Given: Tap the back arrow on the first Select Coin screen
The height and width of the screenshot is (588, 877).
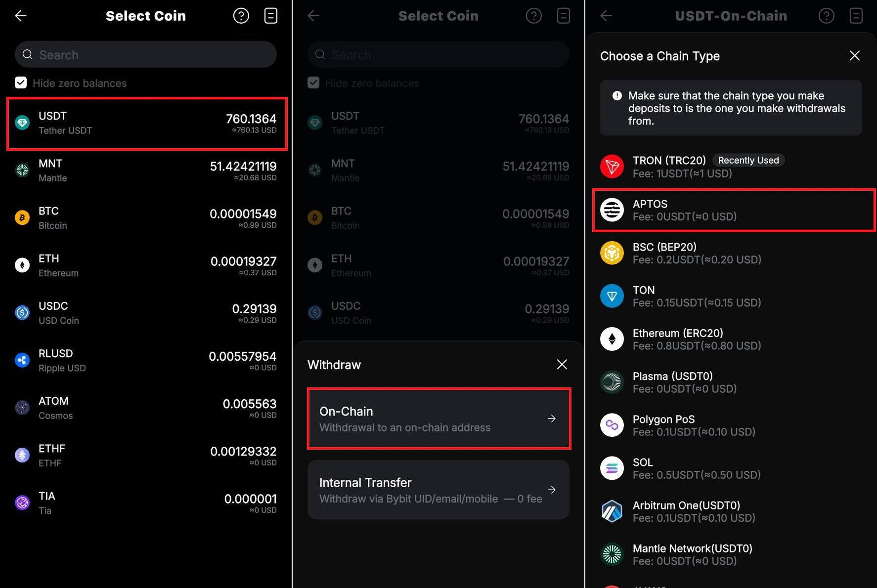Looking at the screenshot, I should [21, 16].
